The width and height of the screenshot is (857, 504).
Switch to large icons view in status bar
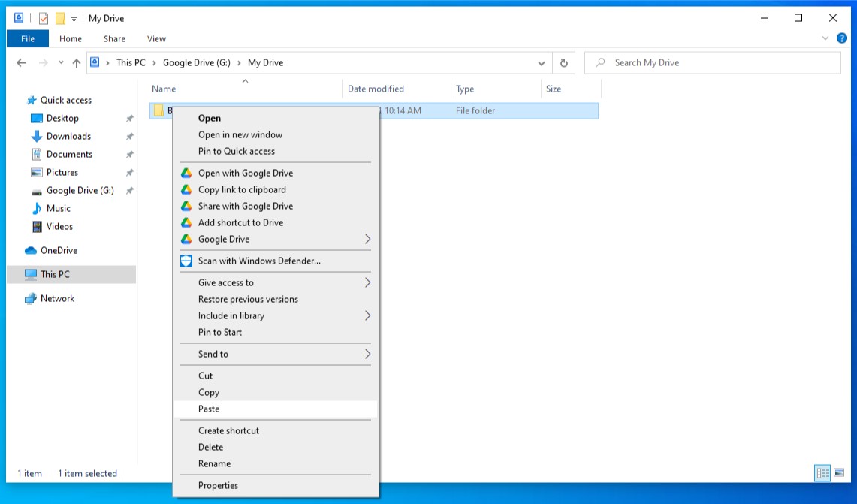tap(839, 473)
